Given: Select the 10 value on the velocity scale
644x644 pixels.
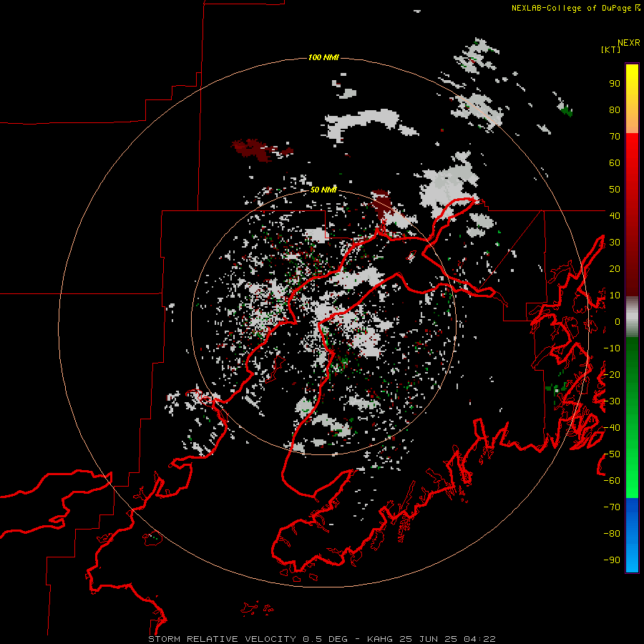Looking at the screenshot, I should click(615, 296).
